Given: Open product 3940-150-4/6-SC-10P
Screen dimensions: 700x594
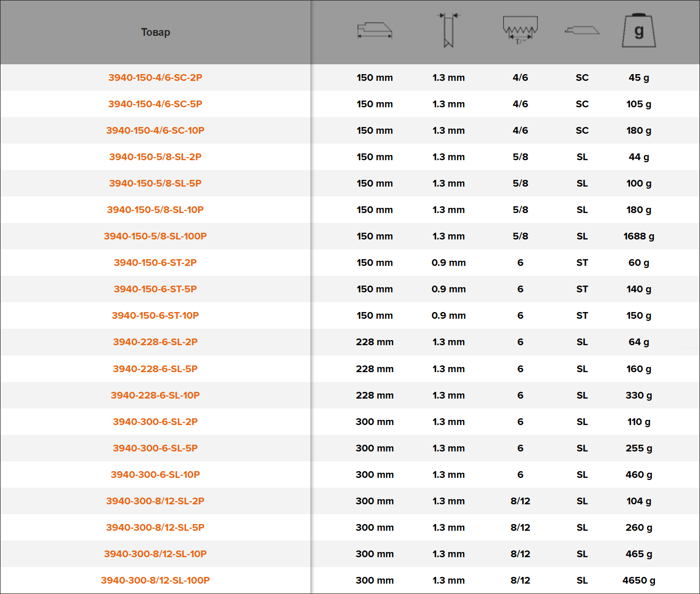Looking at the screenshot, I should (155, 131).
